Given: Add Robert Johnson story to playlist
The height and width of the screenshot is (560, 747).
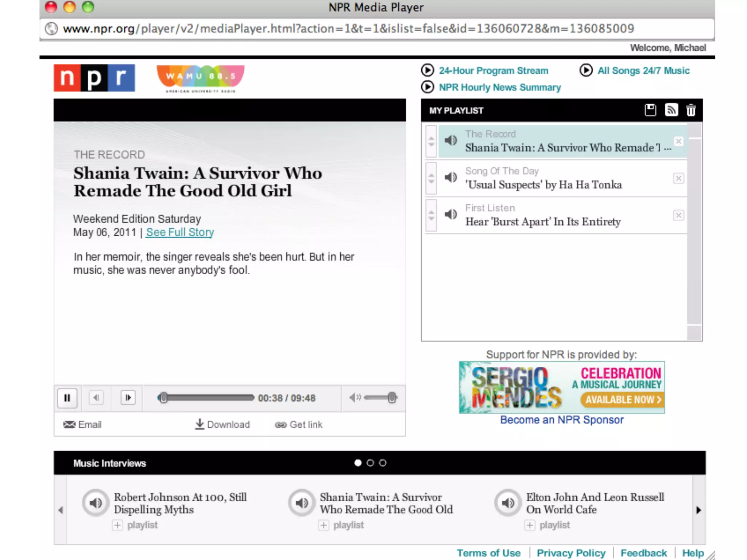Looking at the screenshot, I should click(117, 525).
